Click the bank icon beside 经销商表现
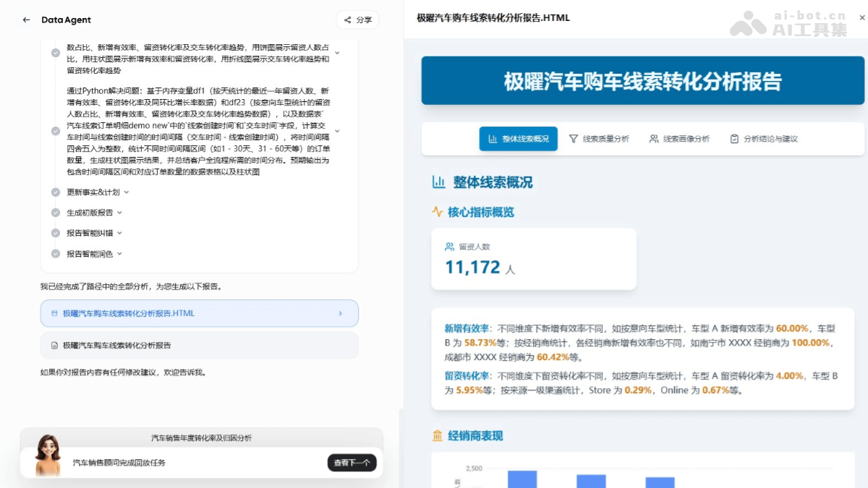This screenshot has width=868, height=488. coord(437,436)
